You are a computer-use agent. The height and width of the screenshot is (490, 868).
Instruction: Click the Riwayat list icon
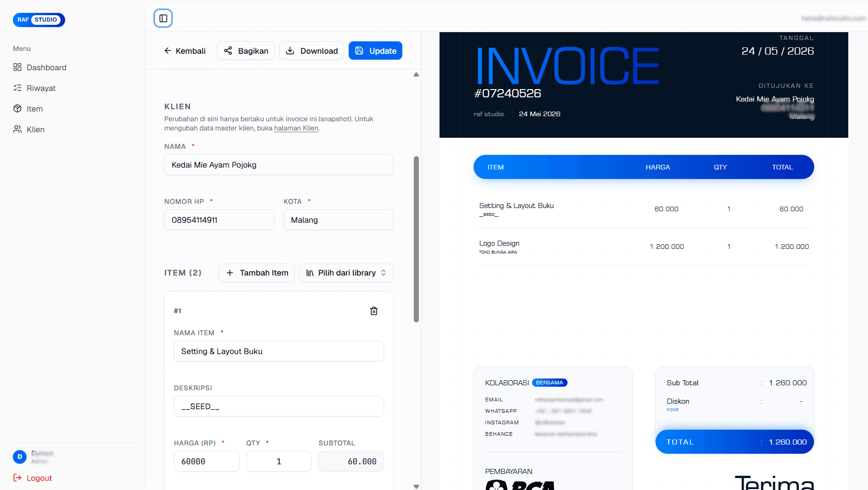coord(17,88)
